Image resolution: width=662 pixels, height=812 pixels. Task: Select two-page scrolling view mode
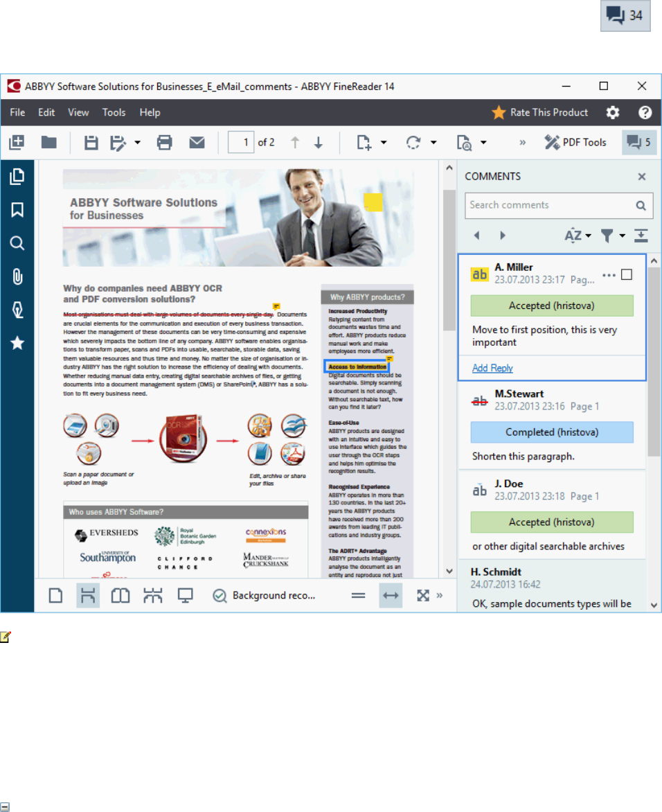[x=153, y=596]
